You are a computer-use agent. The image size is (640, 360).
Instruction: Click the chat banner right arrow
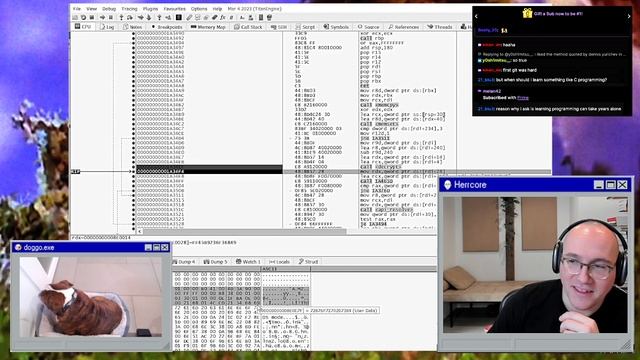(629, 16)
